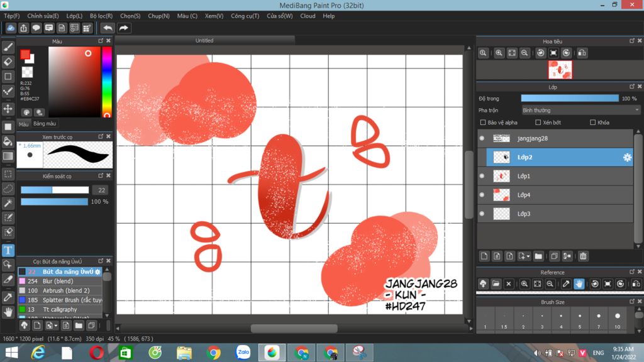Activate the hand tool in Reference panel

click(579, 283)
